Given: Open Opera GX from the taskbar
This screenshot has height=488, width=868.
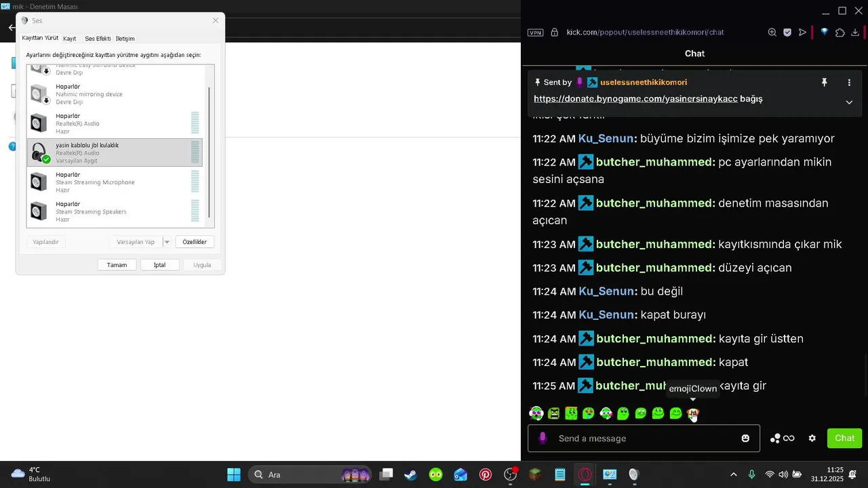Looking at the screenshot, I should pos(585,474).
